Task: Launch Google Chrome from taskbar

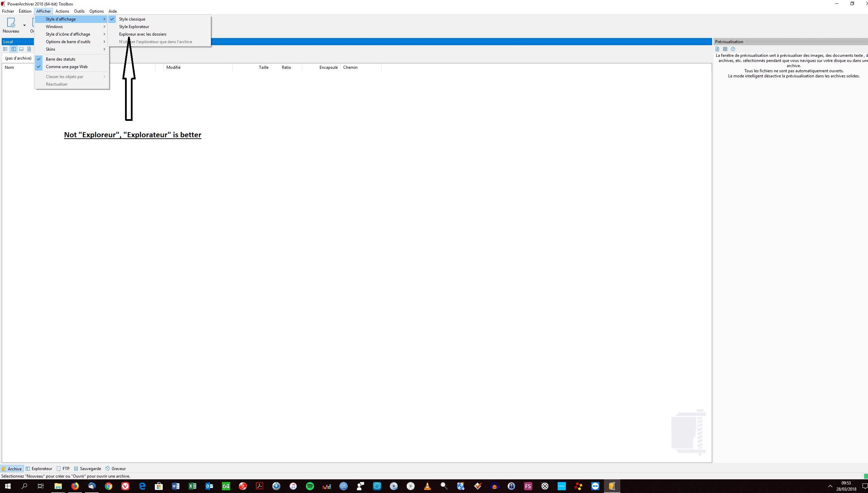Action: tap(108, 486)
